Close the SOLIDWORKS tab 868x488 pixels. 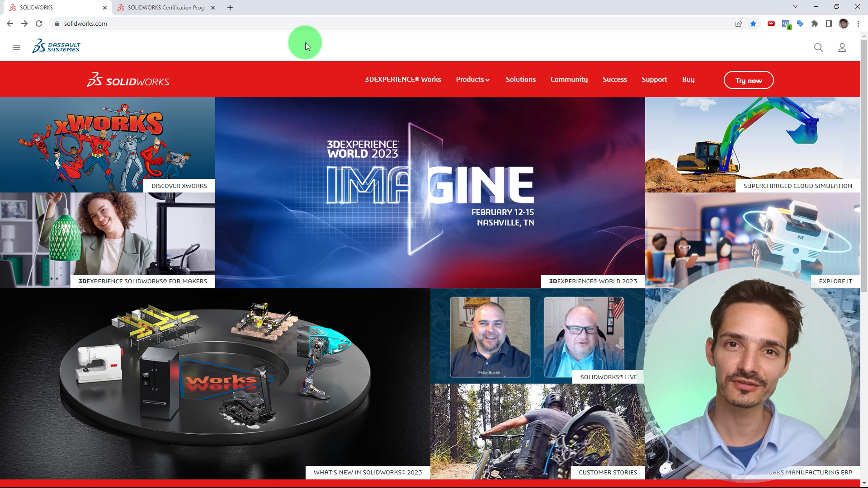tap(105, 8)
